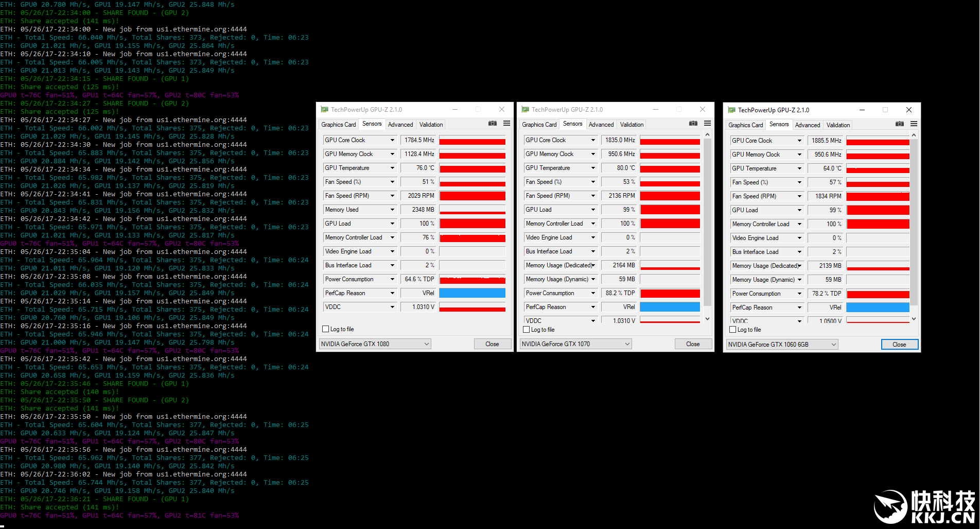Viewport: 980px width, 529px height.
Task: Enable Log to file in GTX 1060 window
Action: tap(733, 330)
